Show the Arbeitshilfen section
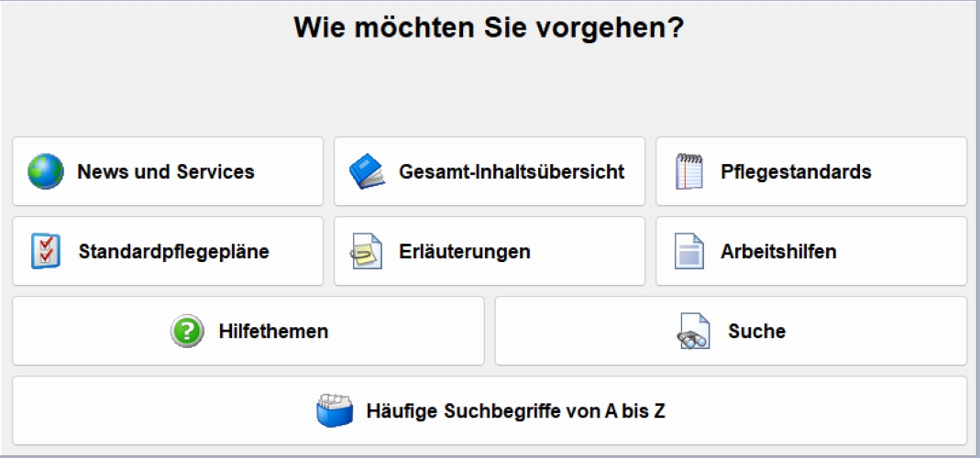 point(778,251)
